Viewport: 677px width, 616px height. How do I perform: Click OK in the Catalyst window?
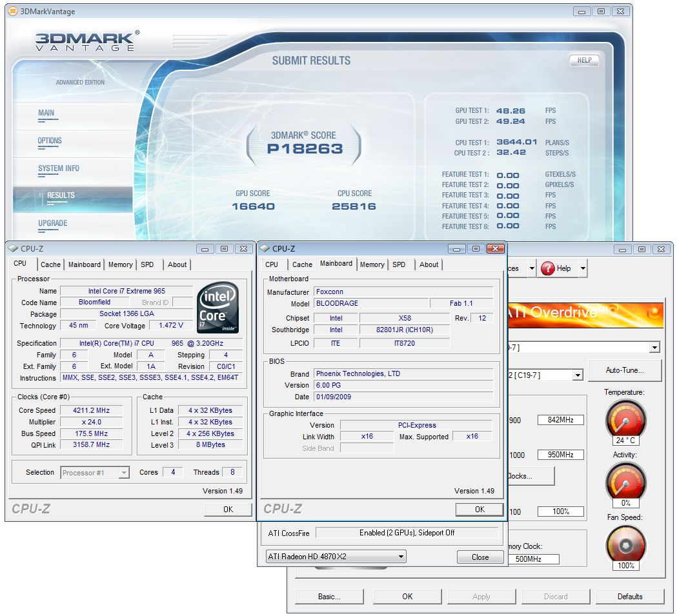pyautogui.click(x=407, y=597)
